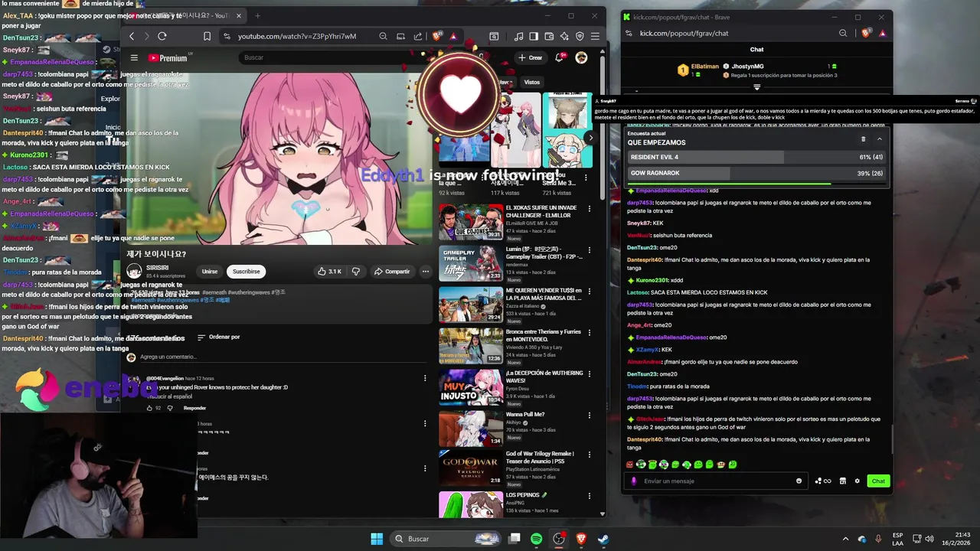The image size is (980, 551).
Task: Open Brave Rewards triangle icon in YouTube window
Action: click(453, 36)
